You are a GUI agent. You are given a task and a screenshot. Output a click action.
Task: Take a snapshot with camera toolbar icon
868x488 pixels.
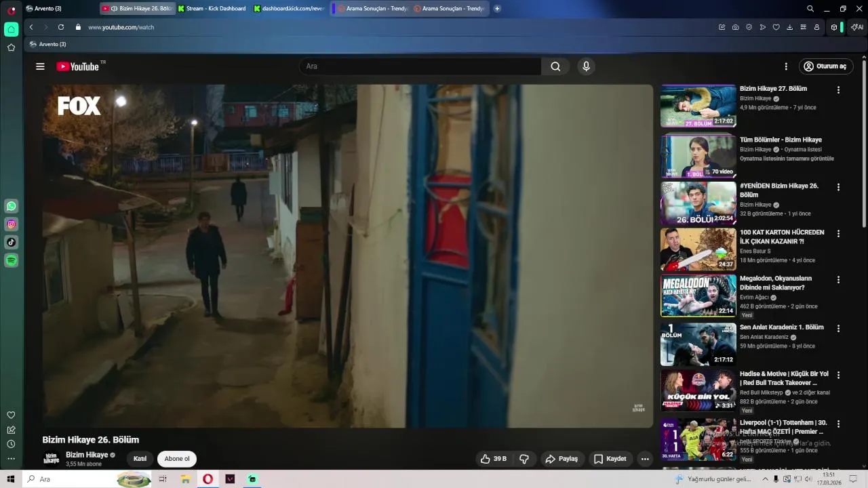click(735, 27)
